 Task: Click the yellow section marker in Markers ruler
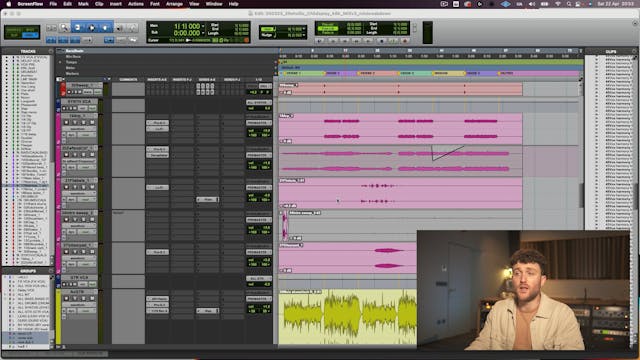click(449, 73)
